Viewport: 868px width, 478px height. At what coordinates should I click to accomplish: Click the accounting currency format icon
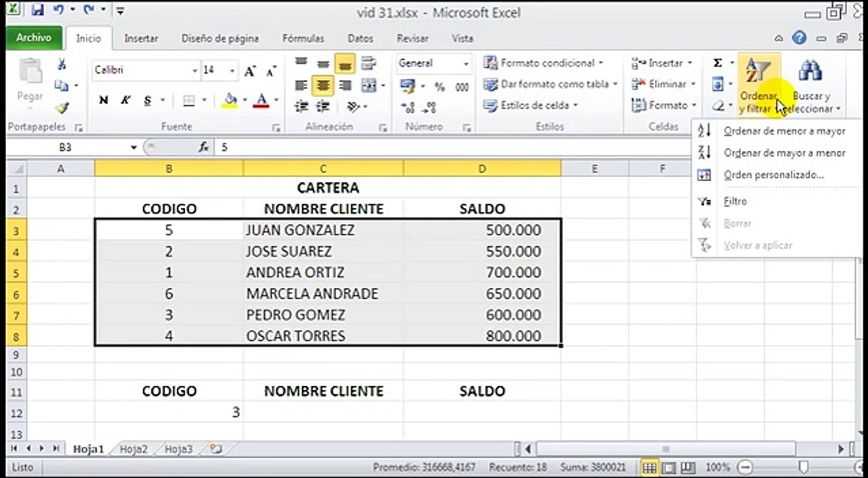pyautogui.click(x=406, y=86)
